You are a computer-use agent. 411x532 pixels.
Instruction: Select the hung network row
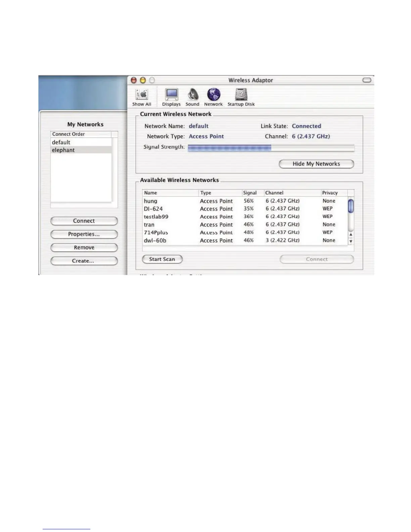click(245, 201)
